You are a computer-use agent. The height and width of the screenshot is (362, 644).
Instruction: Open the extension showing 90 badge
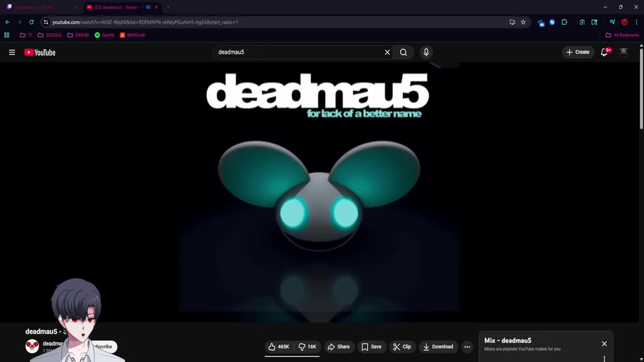[541, 22]
